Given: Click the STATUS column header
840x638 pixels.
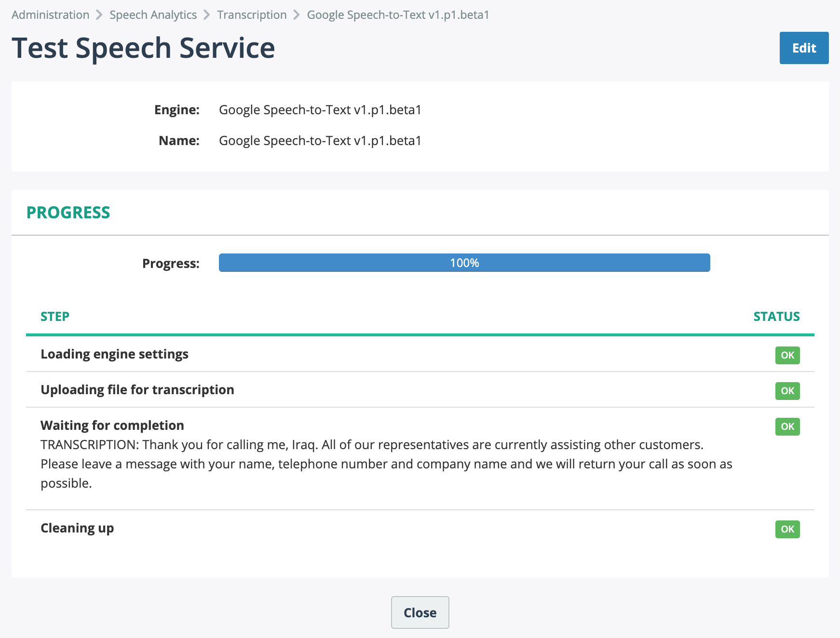Looking at the screenshot, I should [776, 317].
